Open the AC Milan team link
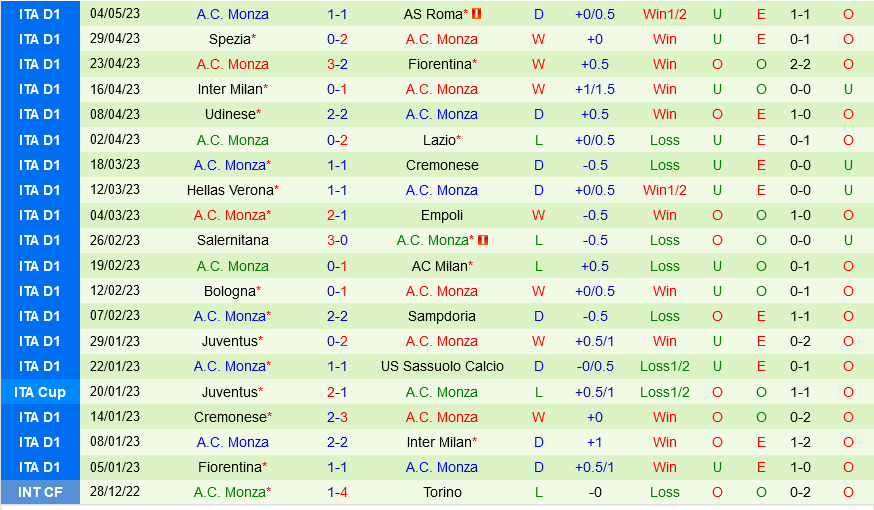The width and height of the screenshot is (874, 510). [440, 266]
